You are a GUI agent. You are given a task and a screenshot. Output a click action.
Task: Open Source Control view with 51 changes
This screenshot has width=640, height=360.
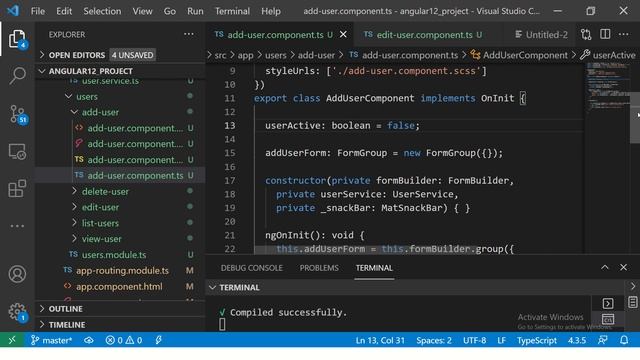click(x=17, y=114)
